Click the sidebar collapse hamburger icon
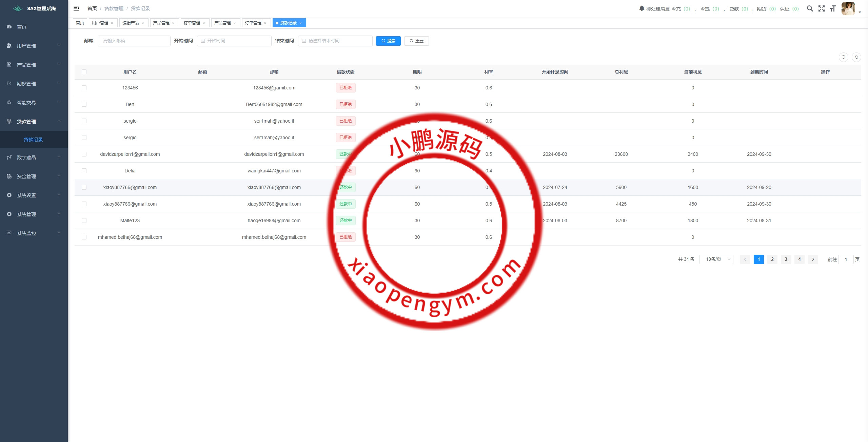 [76, 8]
